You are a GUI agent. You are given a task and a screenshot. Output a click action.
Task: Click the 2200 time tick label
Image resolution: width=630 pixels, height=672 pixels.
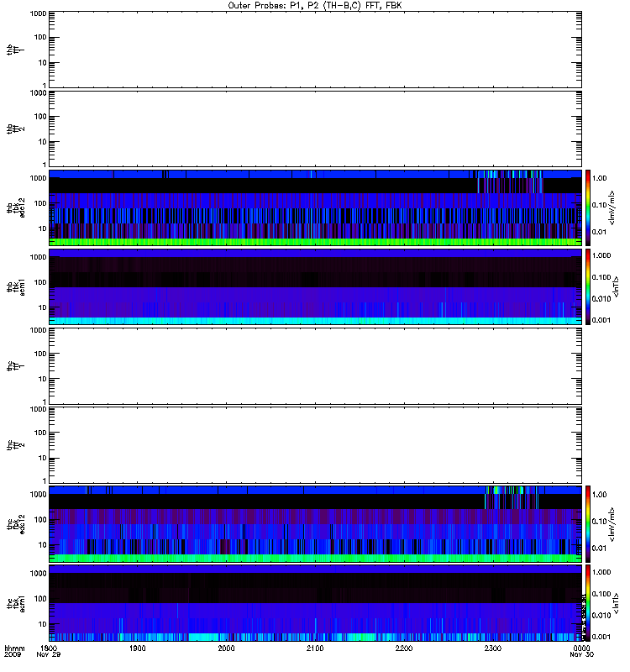404,648
